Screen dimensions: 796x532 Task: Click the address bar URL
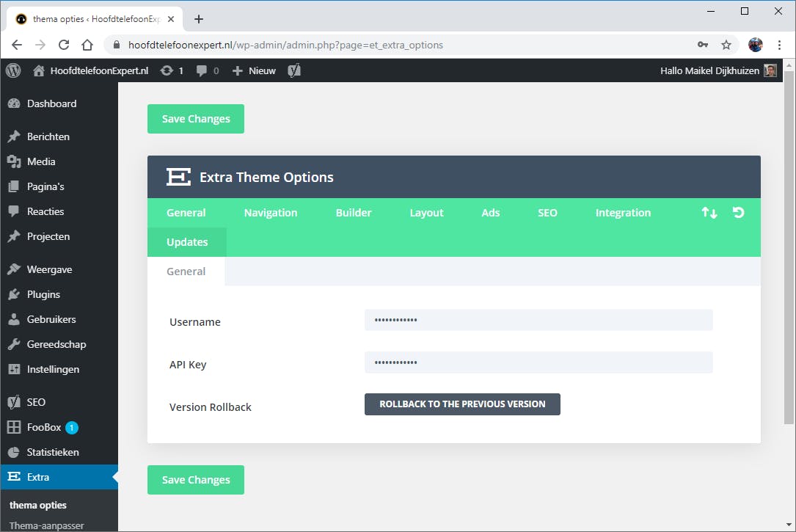[285, 45]
